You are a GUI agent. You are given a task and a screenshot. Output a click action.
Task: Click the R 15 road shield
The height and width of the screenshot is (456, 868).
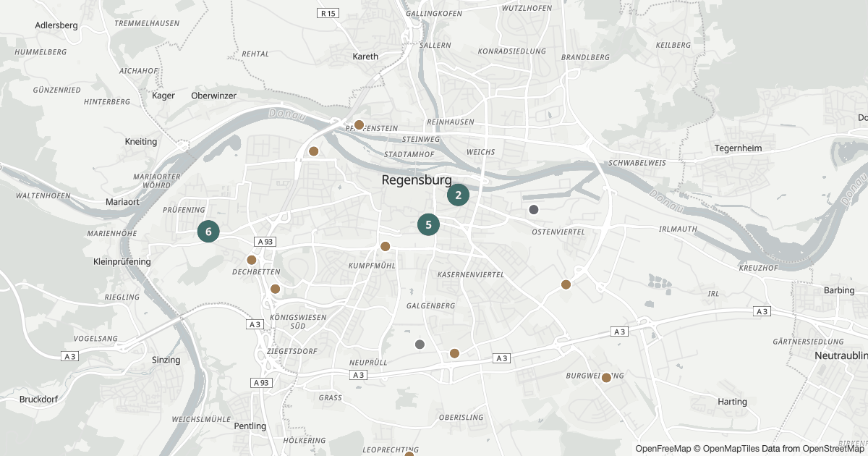pos(328,13)
